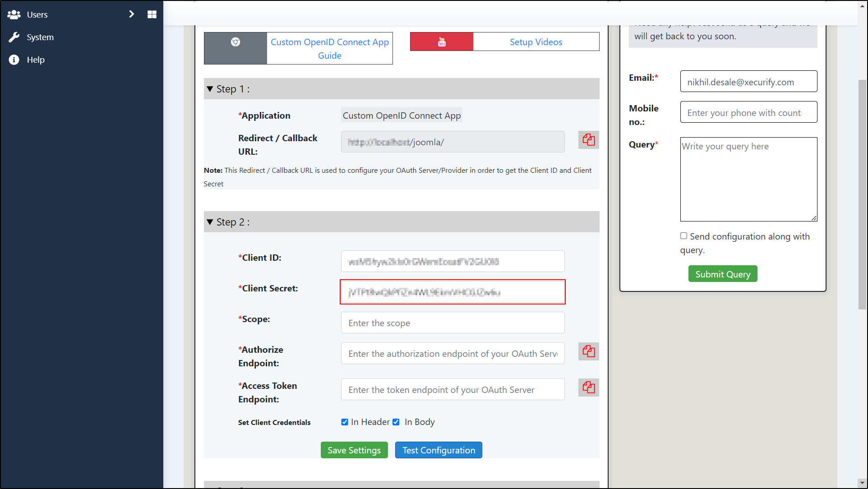Submit the query with Submit Query button
868x489 pixels.
pyautogui.click(x=722, y=274)
